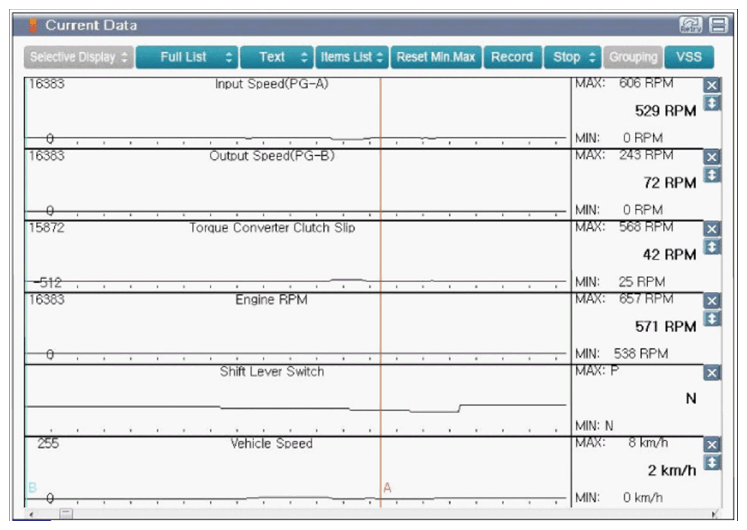Expand the Items List dropdown
The height and width of the screenshot is (530, 747).
tap(352, 57)
